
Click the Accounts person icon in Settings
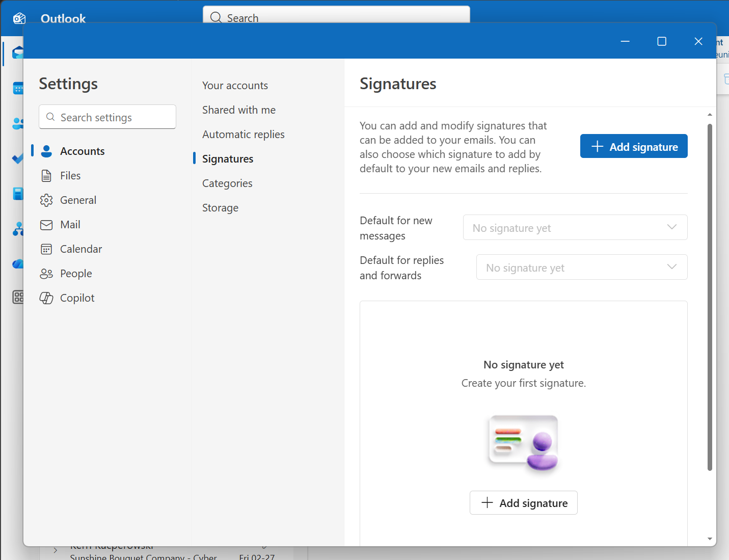[46, 151]
